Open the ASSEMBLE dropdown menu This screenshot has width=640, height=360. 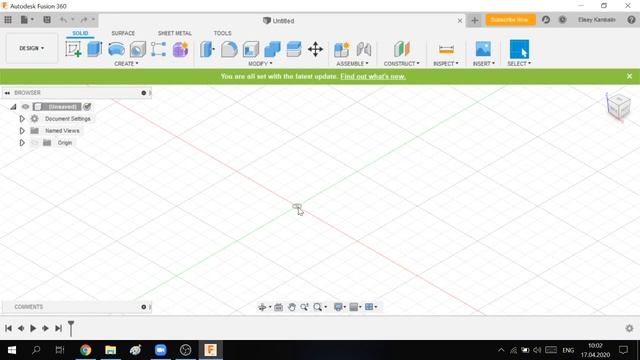[x=352, y=64]
